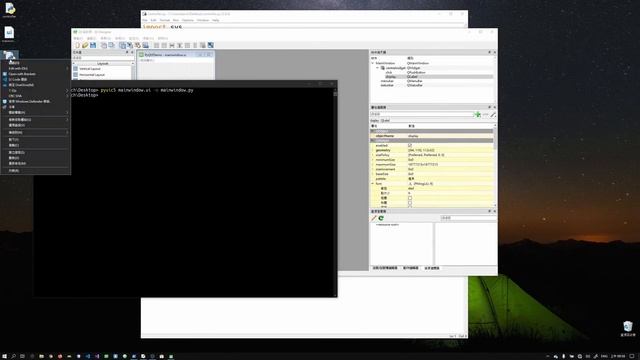This screenshot has height=360, width=640.
Task: Click the Lay Out in Grid icon
Action: pos(187,45)
